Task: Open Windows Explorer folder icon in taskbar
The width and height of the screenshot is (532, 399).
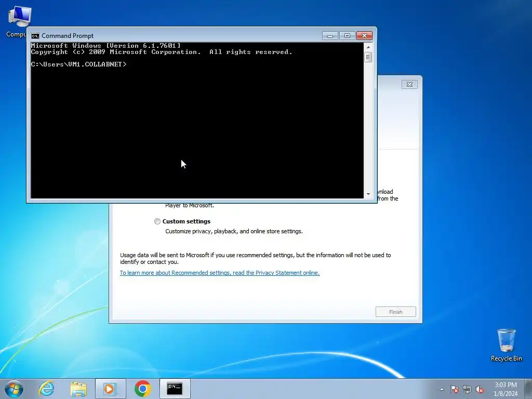Action: pyautogui.click(x=78, y=389)
